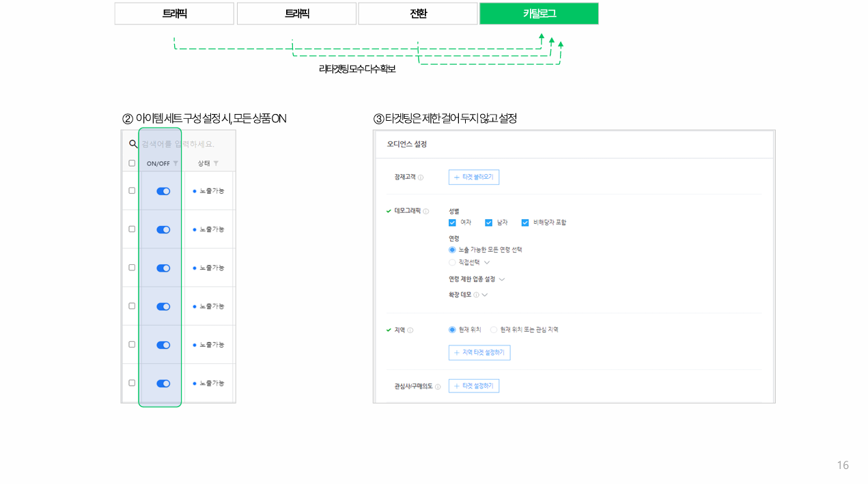
Task: Select the 전환 tab box
Action: click(x=418, y=13)
